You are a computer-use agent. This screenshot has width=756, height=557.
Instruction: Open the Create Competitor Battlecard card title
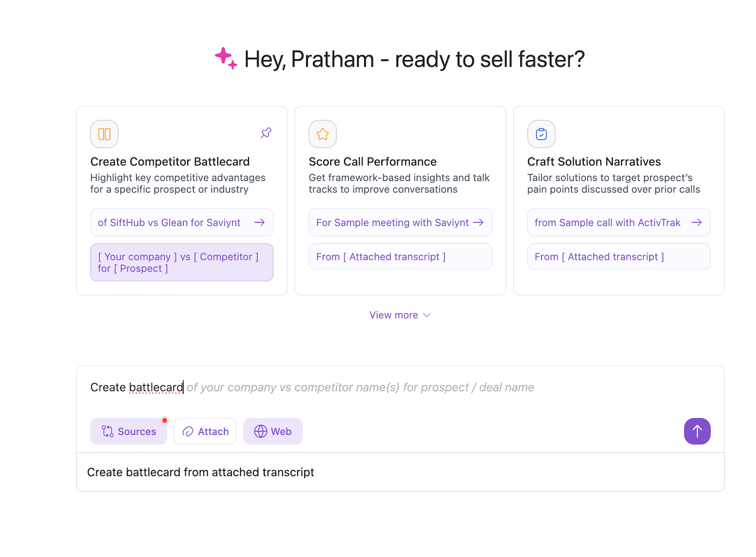coord(170,162)
